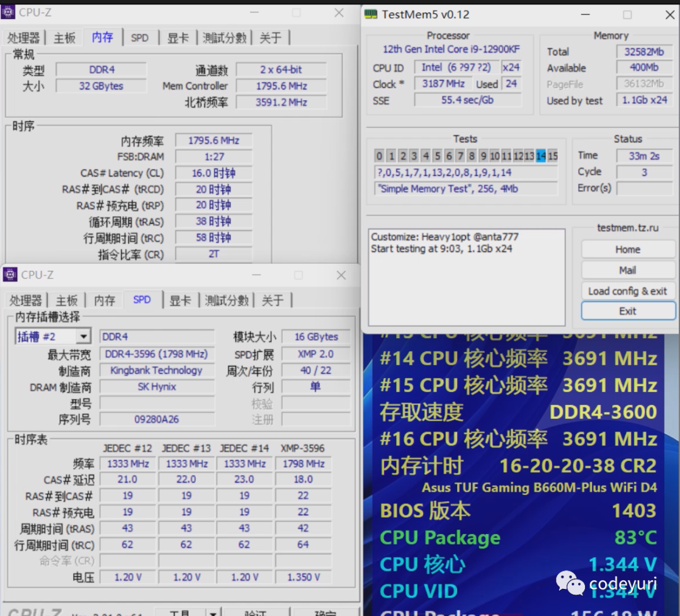Click Load config & exit button
Image resolution: width=680 pixels, height=616 pixels.
point(628,291)
